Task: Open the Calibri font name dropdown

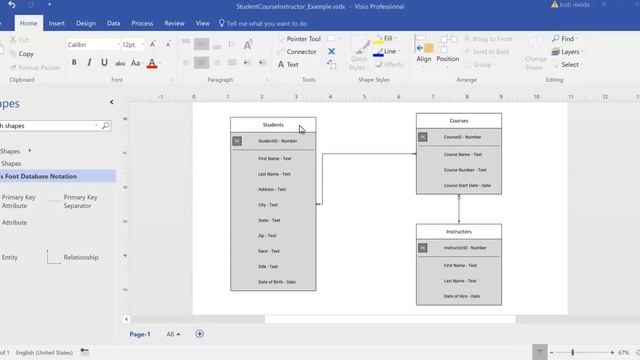Action: 118,44
